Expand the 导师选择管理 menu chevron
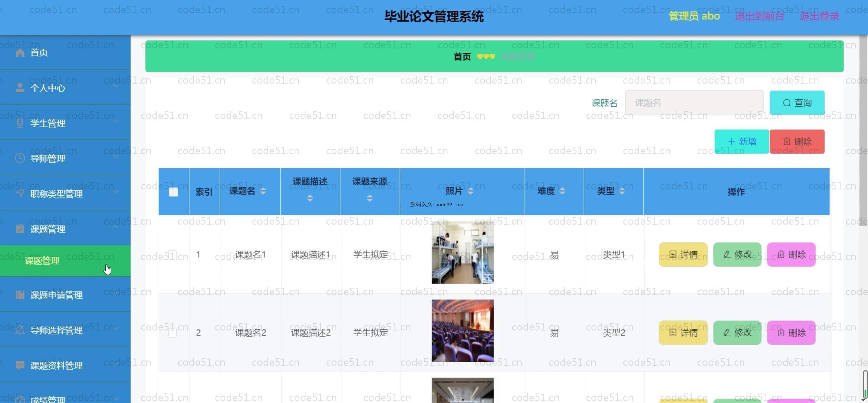868x403 pixels. point(116,328)
